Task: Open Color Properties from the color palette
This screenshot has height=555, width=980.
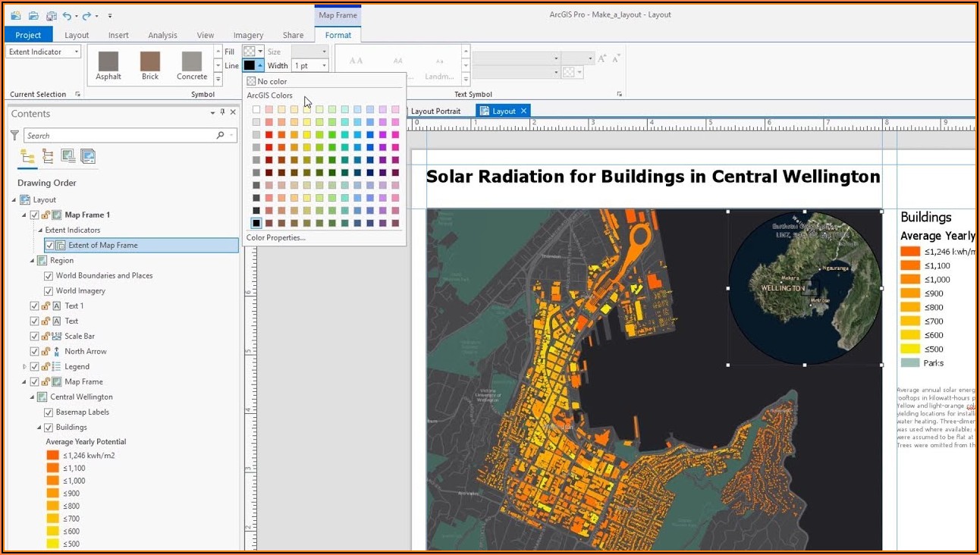Action: 276,237
